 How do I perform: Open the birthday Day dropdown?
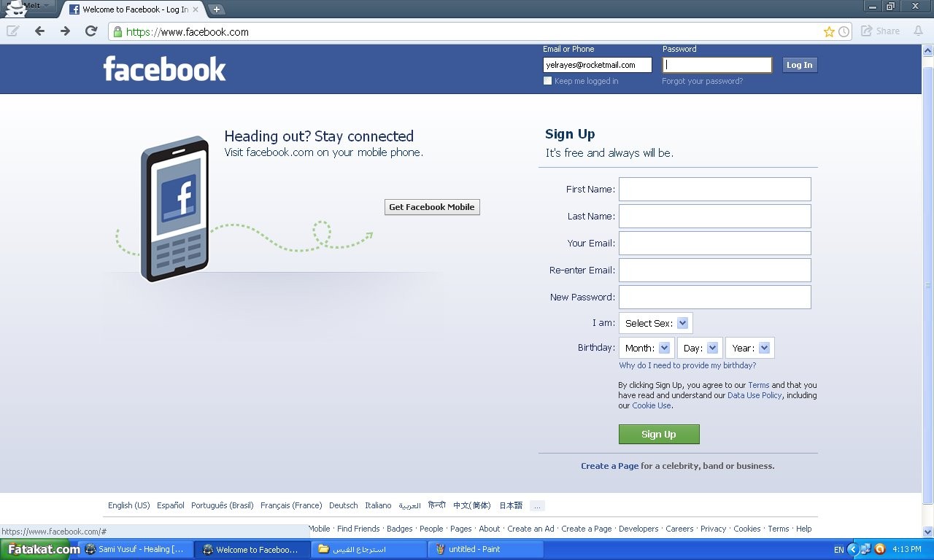(699, 348)
